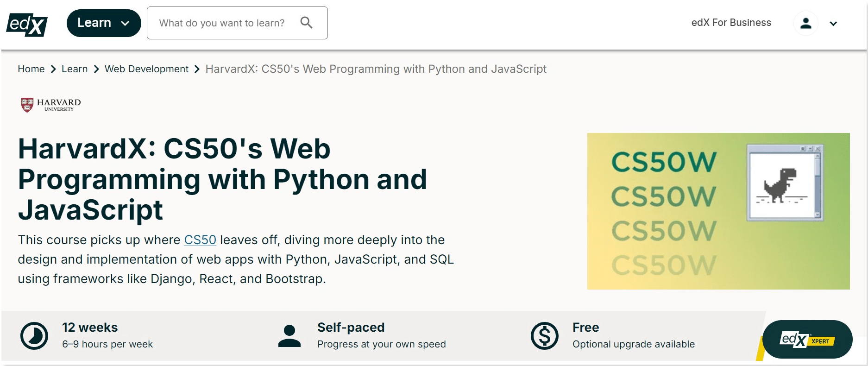Viewport: 868px width, 366px height.
Task: Click the dollar icon beside Free
Action: coord(545,336)
